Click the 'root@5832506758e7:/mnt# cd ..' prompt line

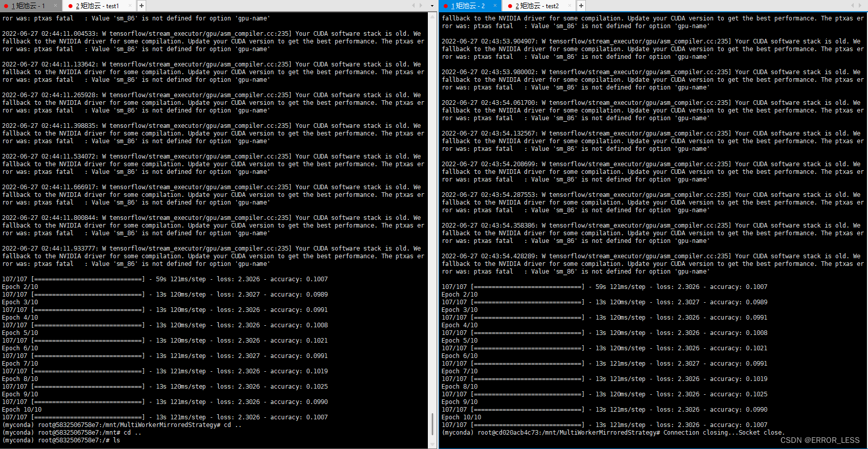tap(90, 433)
